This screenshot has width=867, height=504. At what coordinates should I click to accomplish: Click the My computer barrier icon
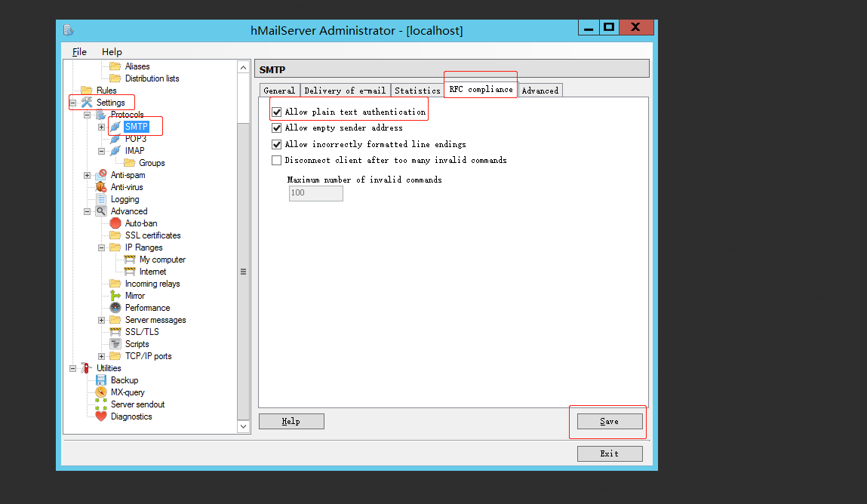(129, 260)
